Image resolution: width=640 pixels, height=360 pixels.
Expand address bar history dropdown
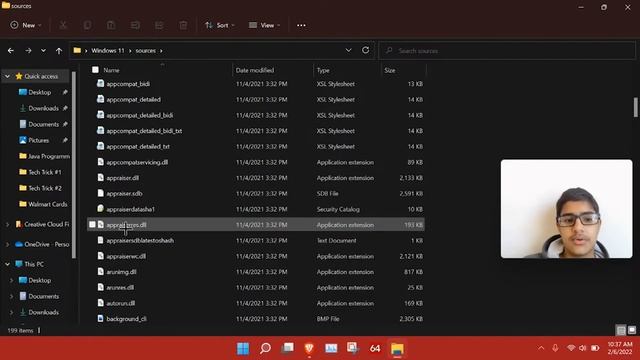349,50
